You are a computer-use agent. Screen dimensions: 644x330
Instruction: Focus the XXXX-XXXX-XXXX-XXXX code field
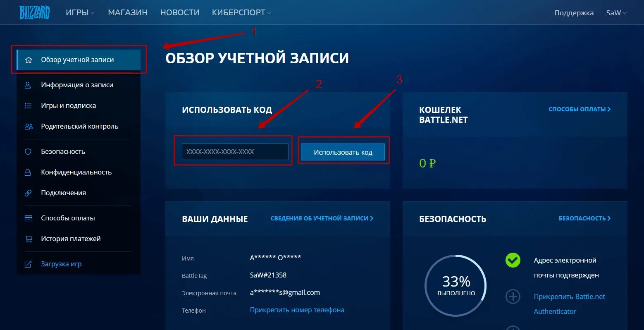pyautogui.click(x=235, y=152)
